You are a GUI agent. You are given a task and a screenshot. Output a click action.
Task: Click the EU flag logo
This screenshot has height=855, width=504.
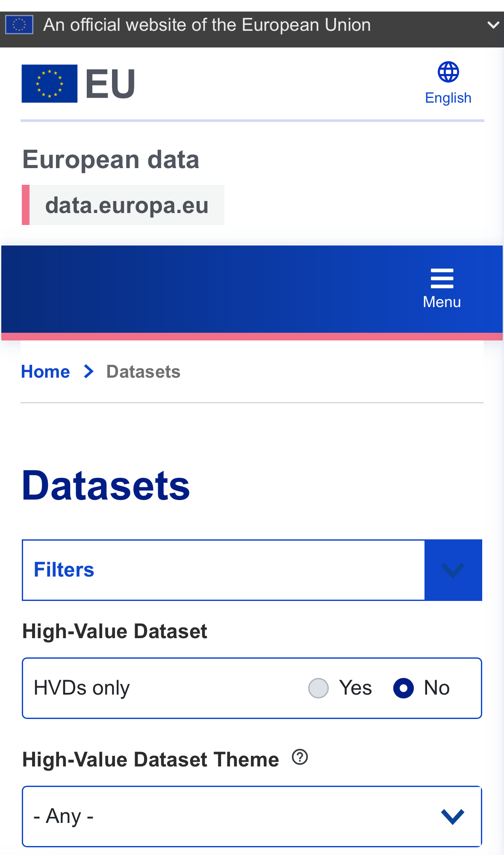(x=50, y=84)
